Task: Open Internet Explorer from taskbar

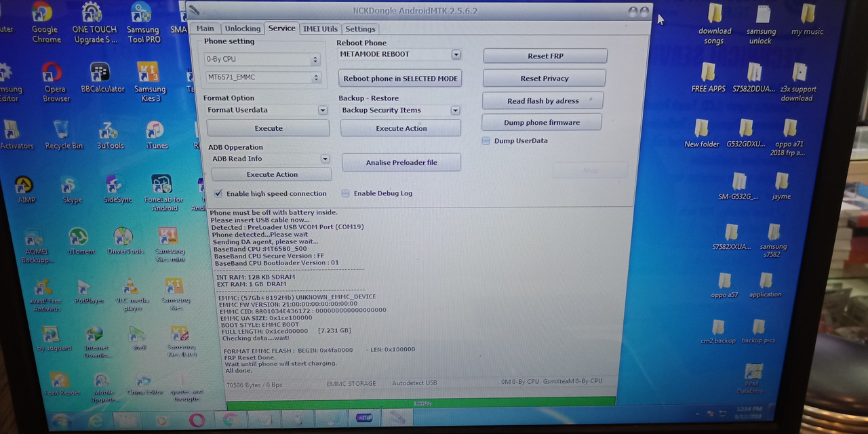Action: (96, 421)
